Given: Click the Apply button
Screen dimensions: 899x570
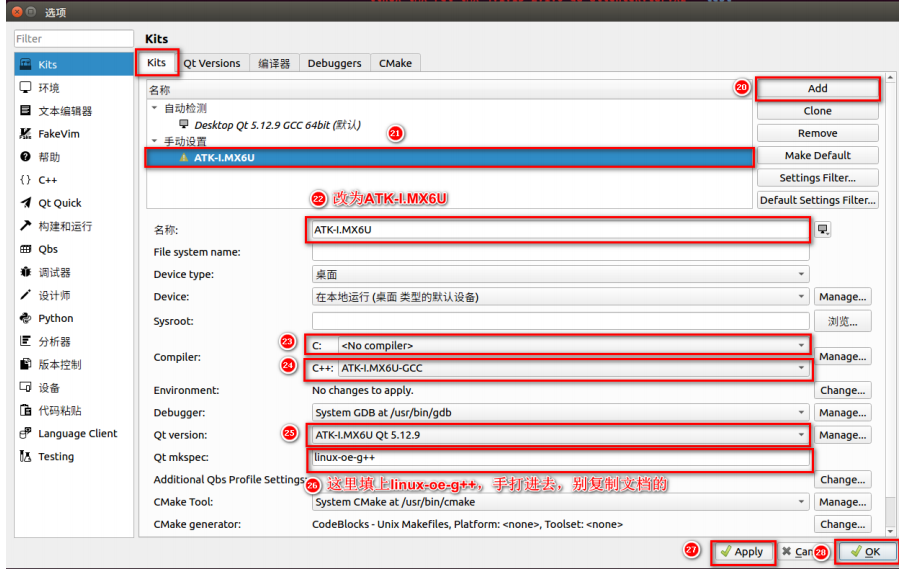Looking at the screenshot, I should pyautogui.click(x=742, y=552).
